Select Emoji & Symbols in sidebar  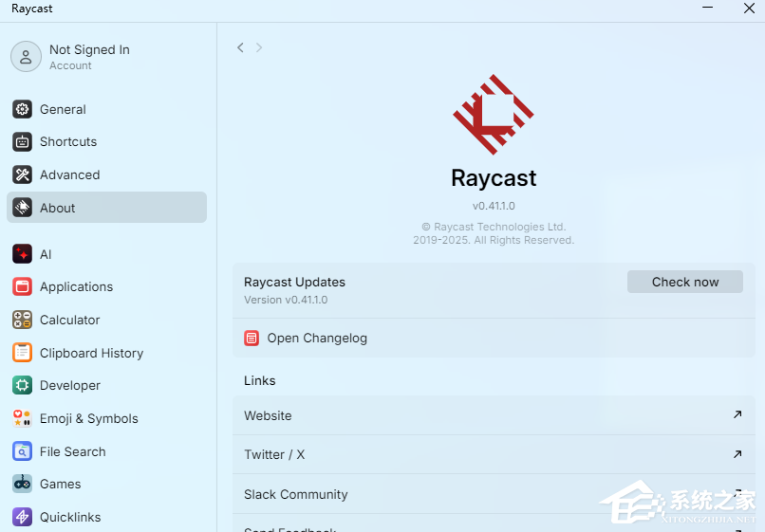pos(106,418)
